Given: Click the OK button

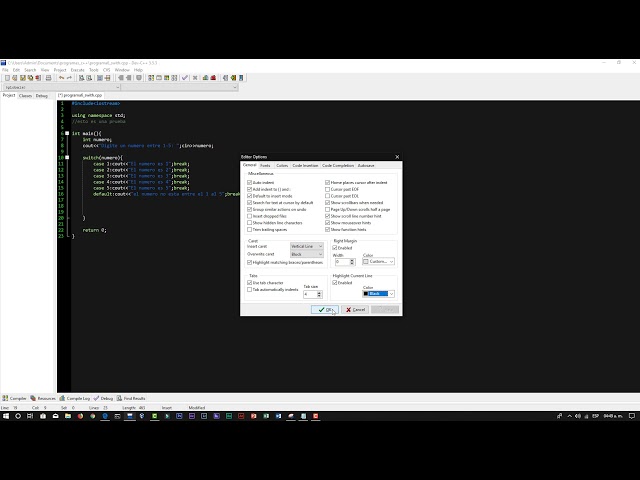Looking at the screenshot, I should point(325,310).
